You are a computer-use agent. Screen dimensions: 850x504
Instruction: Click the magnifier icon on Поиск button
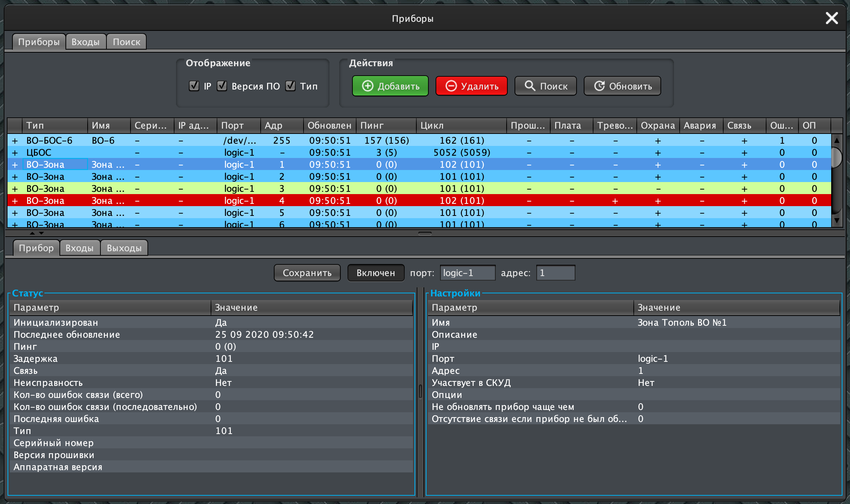(x=530, y=86)
